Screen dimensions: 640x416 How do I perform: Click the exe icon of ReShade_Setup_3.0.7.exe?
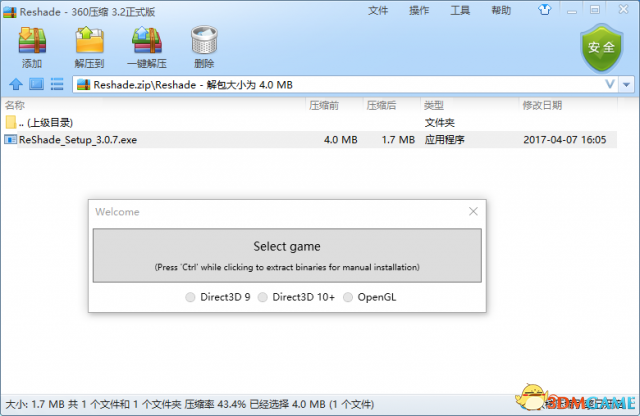tap(11, 140)
